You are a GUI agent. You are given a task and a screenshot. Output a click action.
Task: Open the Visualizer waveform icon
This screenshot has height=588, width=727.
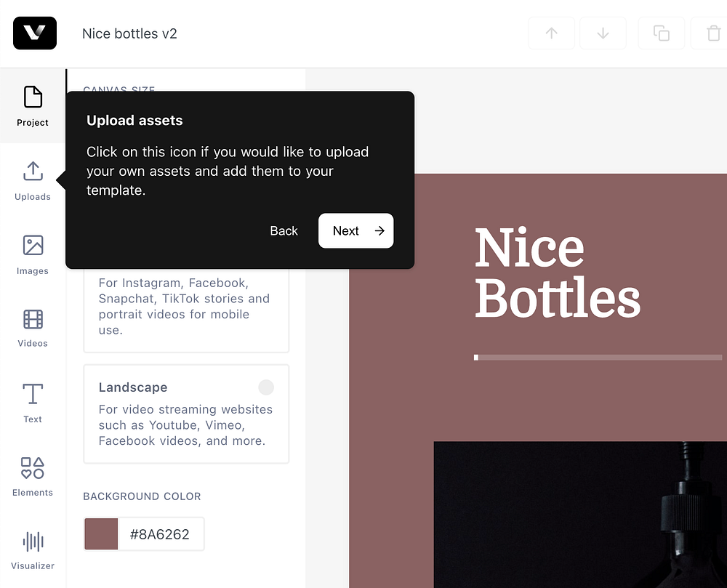33,541
